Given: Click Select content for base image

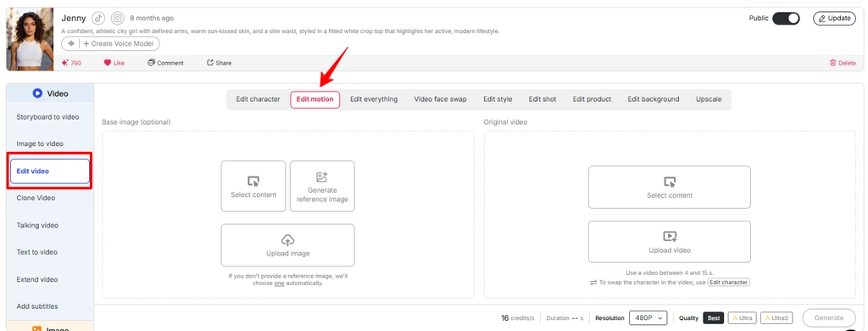Looking at the screenshot, I should 253,186.
